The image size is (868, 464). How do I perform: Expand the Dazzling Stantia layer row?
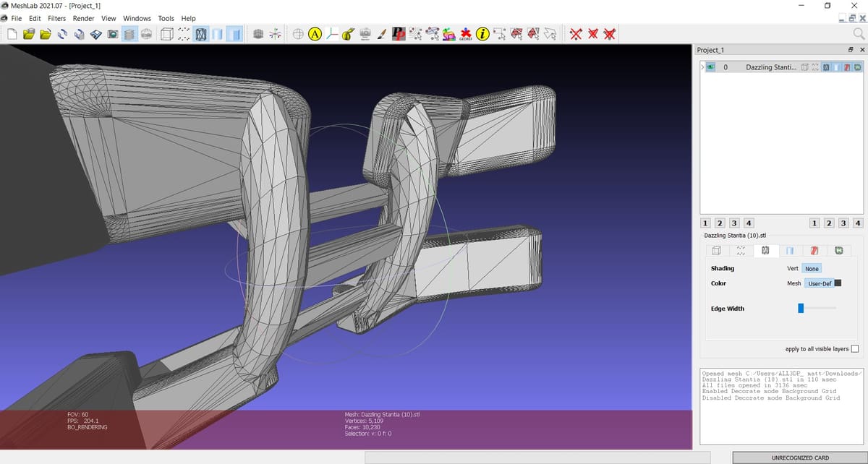point(702,66)
